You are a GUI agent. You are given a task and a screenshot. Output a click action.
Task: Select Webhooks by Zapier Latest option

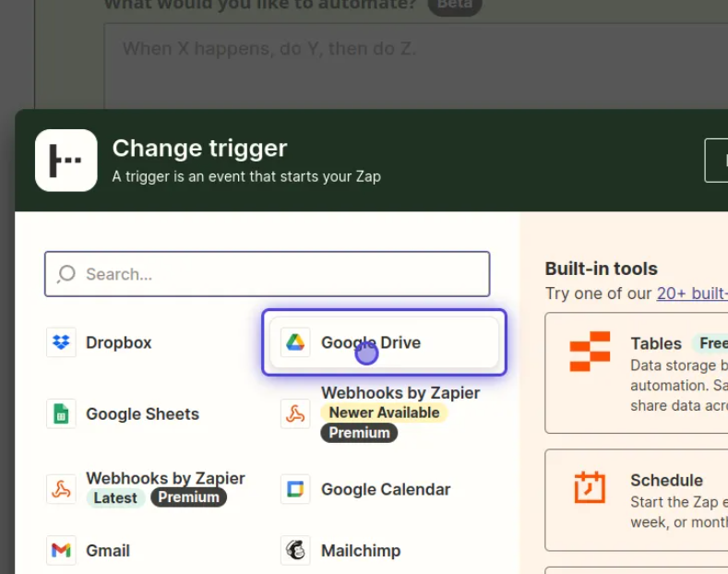[165, 479]
